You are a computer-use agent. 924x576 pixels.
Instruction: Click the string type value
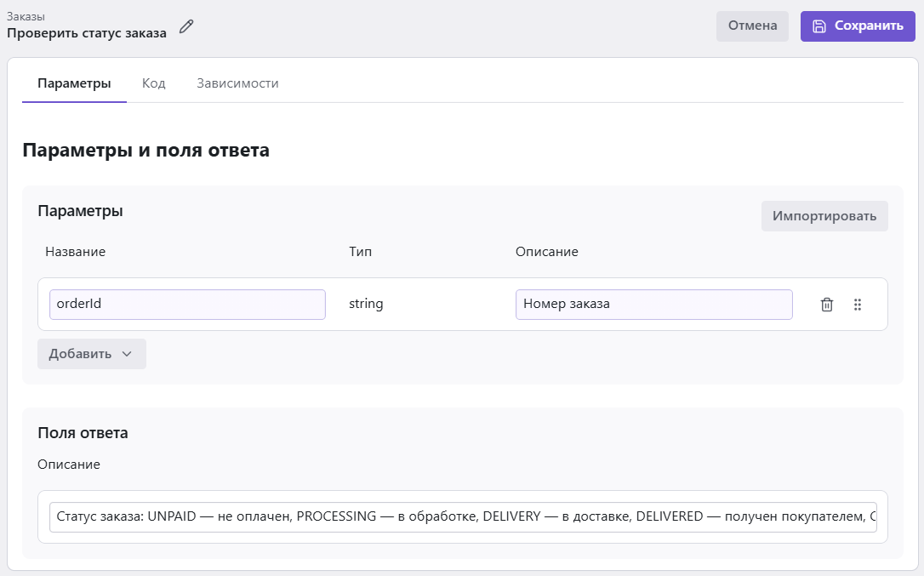click(x=366, y=304)
